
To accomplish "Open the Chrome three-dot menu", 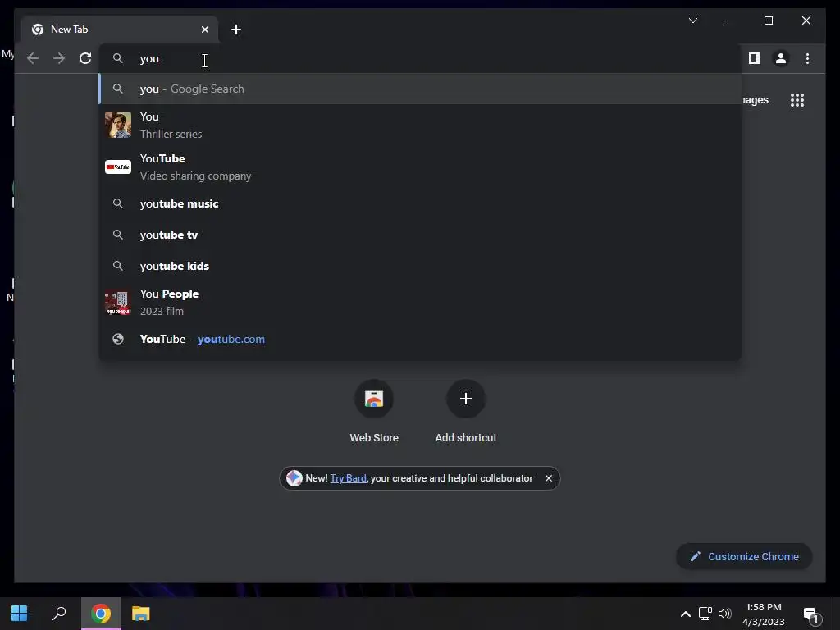I will pyautogui.click(x=807, y=58).
